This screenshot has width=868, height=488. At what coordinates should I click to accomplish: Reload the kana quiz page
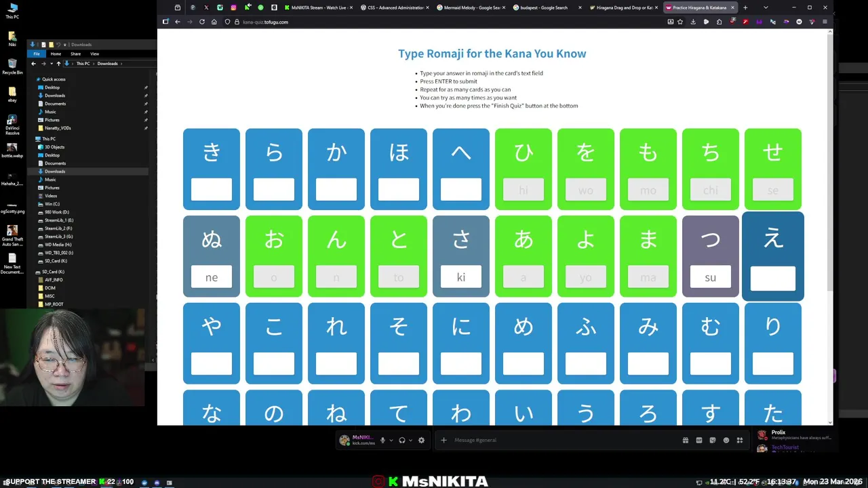202,22
